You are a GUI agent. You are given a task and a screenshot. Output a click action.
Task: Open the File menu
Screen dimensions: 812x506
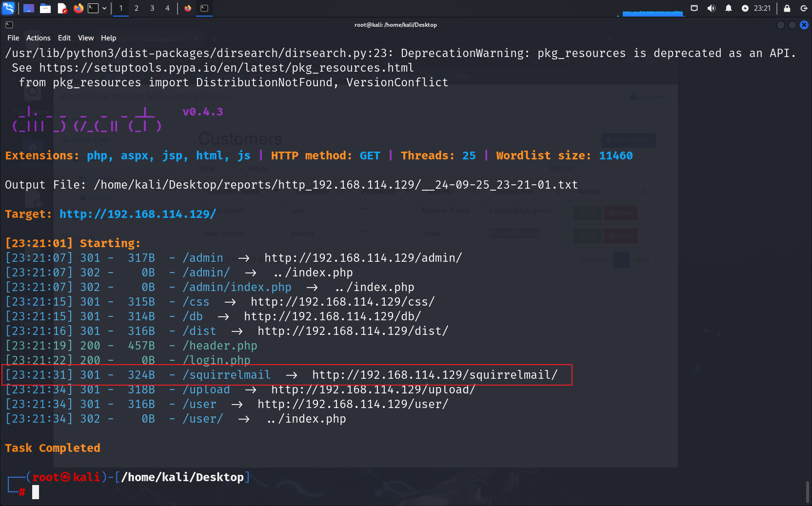pos(13,38)
